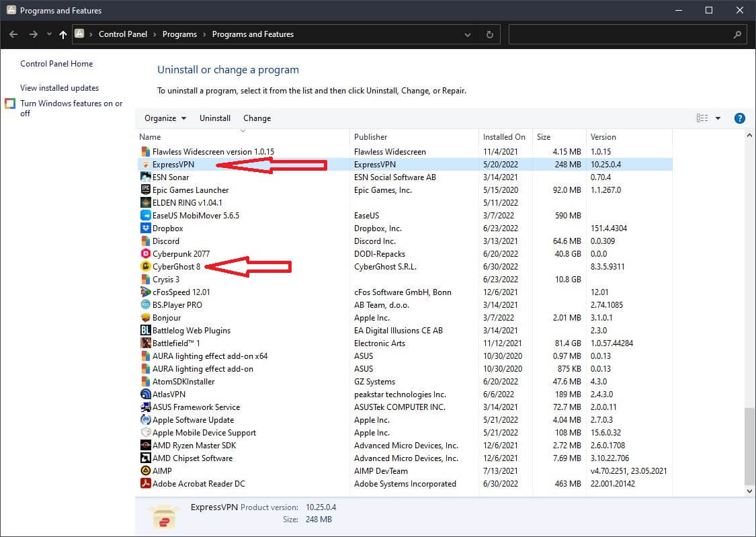Refresh the Programs and Features address bar
This screenshot has height=537, width=756.
coord(489,35)
